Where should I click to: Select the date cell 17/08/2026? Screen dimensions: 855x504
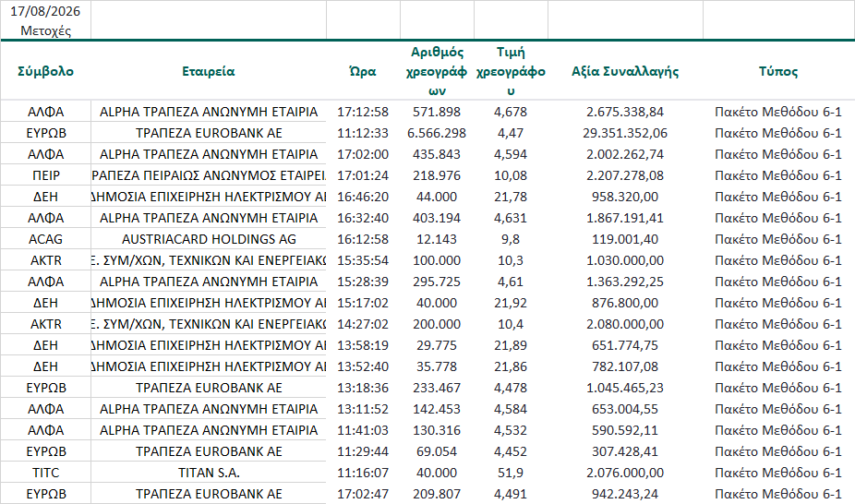45,11
